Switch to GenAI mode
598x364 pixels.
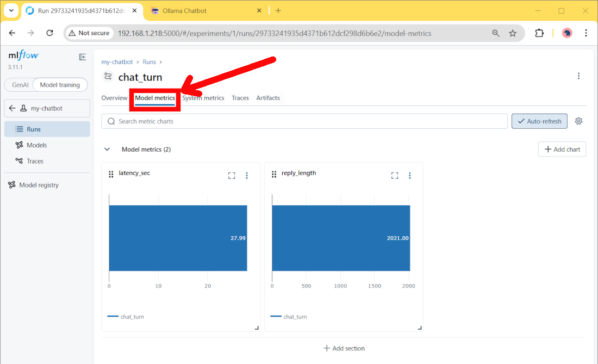[x=20, y=85]
